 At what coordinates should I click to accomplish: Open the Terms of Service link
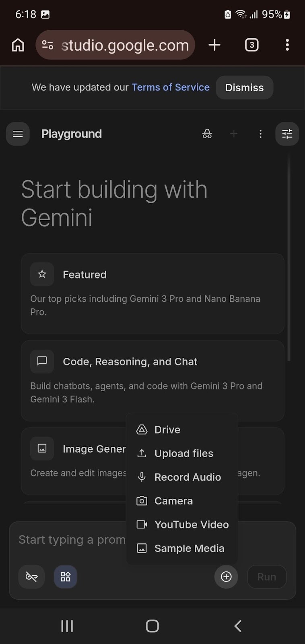point(171,87)
